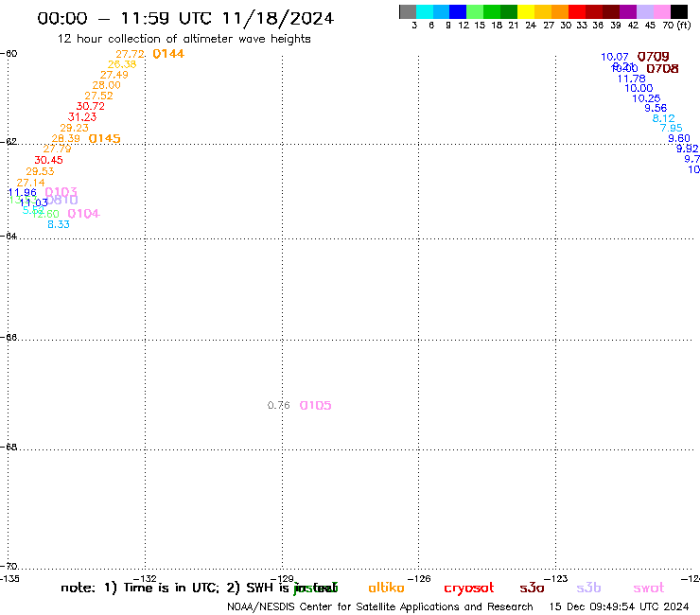The image size is (700, 615).
Task: Click wave height value 28.39
Action: pos(65,138)
